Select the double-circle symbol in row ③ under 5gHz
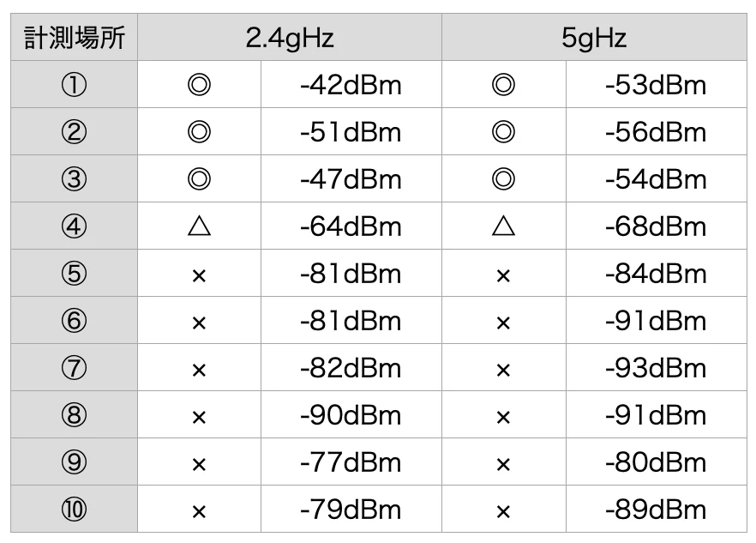Image resolution: width=756 pixels, height=543 pixels. (504, 179)
